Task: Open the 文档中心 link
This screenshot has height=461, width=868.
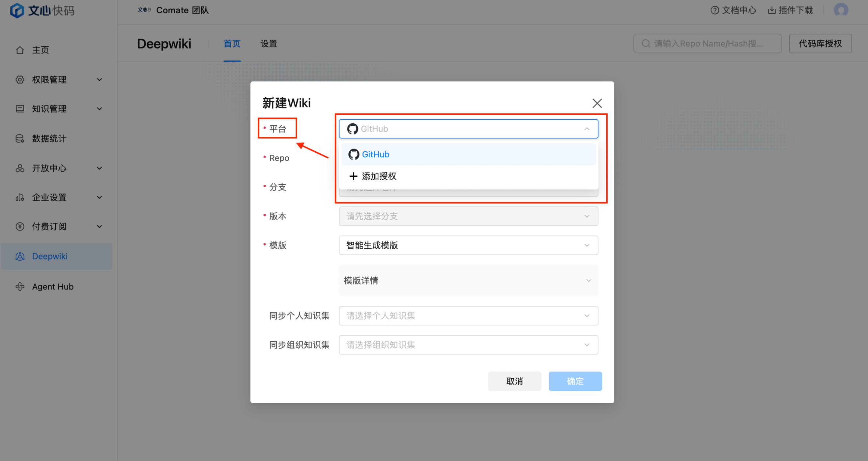Action: point(734,11)
